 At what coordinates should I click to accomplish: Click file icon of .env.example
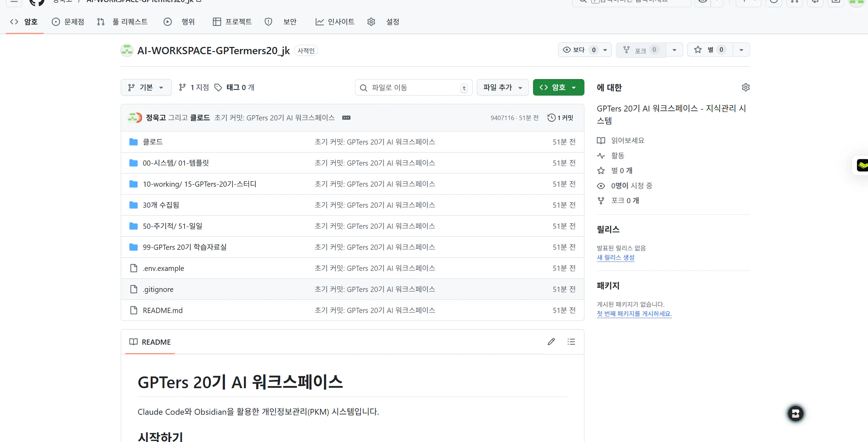[x=134, y=268]
